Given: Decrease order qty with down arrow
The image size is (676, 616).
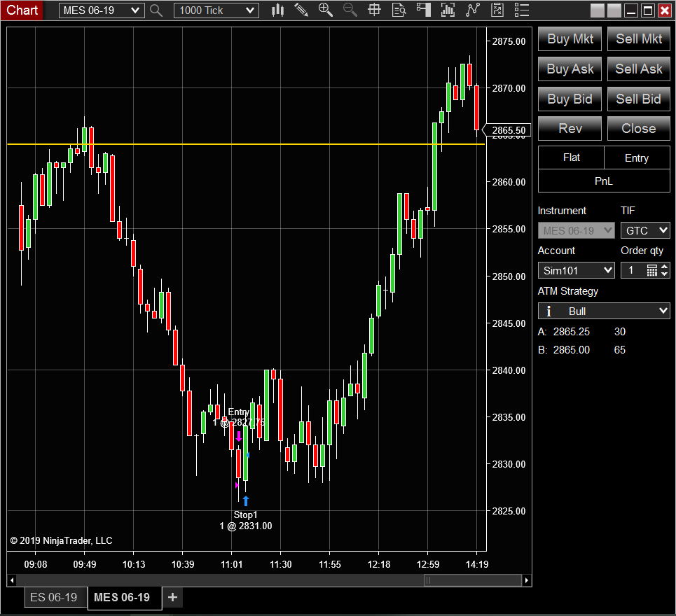Looking at the screenshot, I should coord(664,274).
